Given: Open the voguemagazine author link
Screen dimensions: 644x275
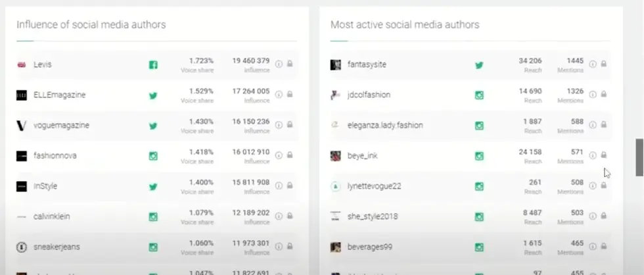Looking at the screenshot, I should click(61, 125).
